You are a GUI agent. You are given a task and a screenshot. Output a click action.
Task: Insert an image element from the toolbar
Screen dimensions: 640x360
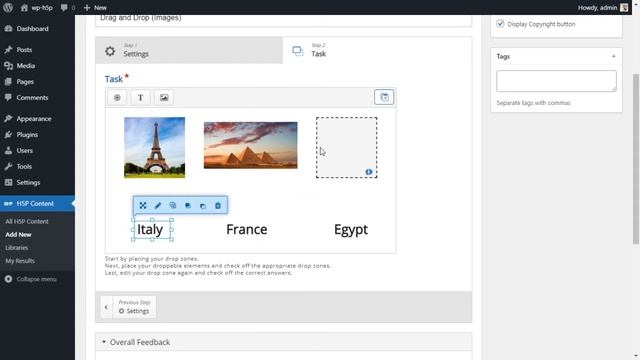(164, 98)
